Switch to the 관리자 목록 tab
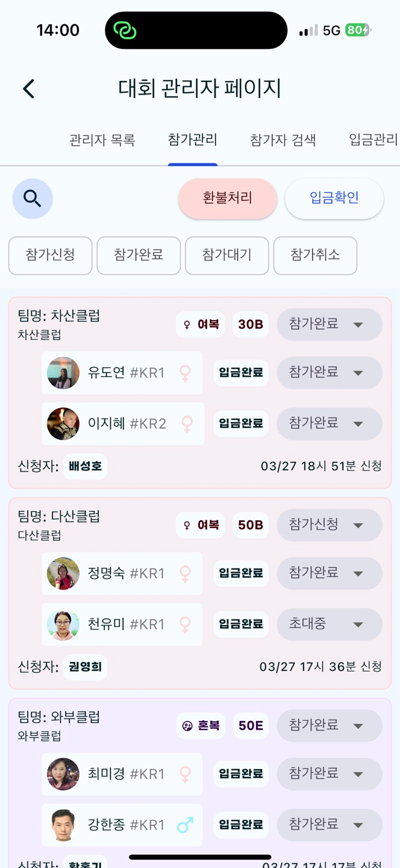The height and width of the screenshot is (868, 400). (x=102, y=140)
